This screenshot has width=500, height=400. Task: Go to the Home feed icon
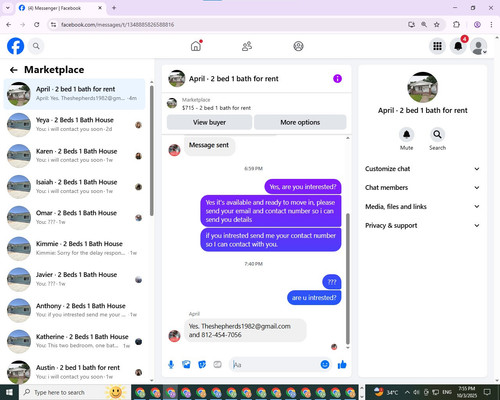coord(196,46)
